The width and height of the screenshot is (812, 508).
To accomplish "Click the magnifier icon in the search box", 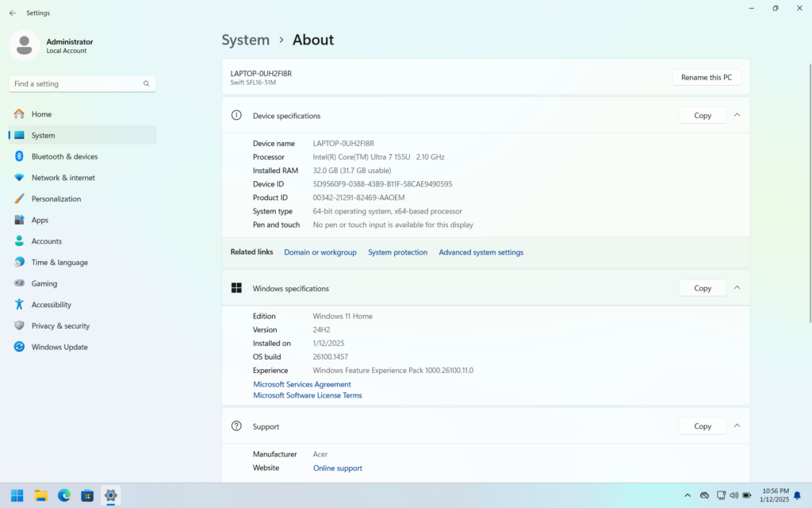I will point(147,83).
